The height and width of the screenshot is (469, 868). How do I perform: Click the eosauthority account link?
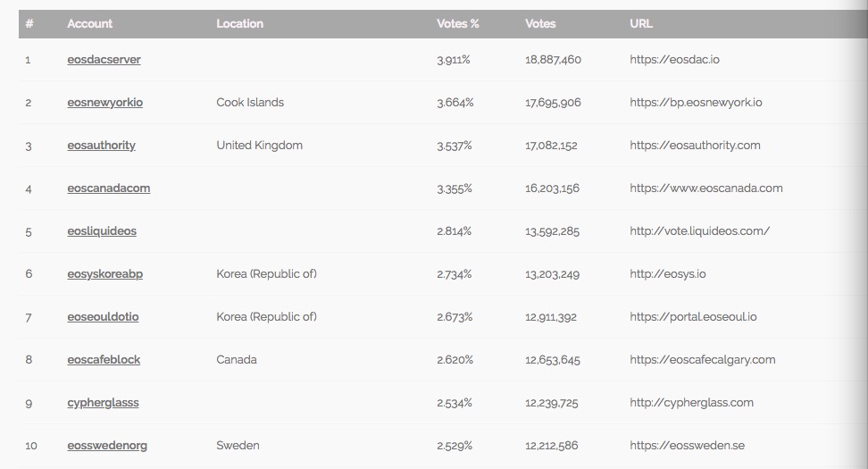pyautogui.click(x=101, y=146)
